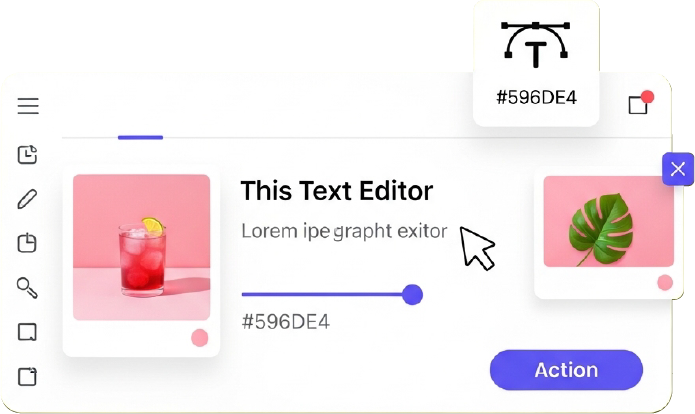Click the pink dot under cocktail image
Screen dimensions: 695x414
pyautogui.click(x=199, y=338)
